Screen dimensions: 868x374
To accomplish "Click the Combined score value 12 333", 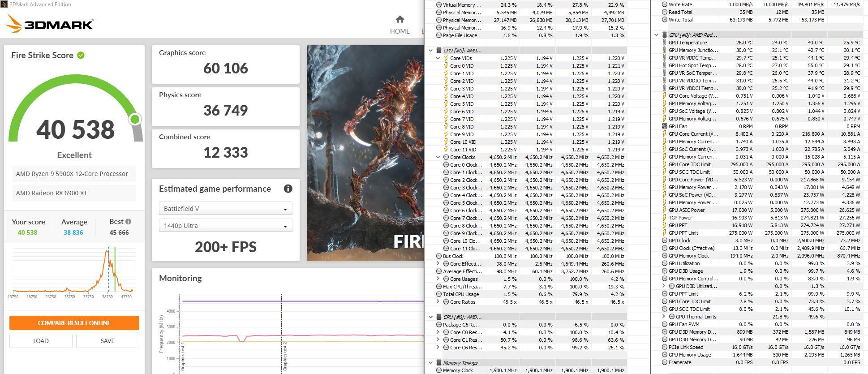I will [226, 152].
